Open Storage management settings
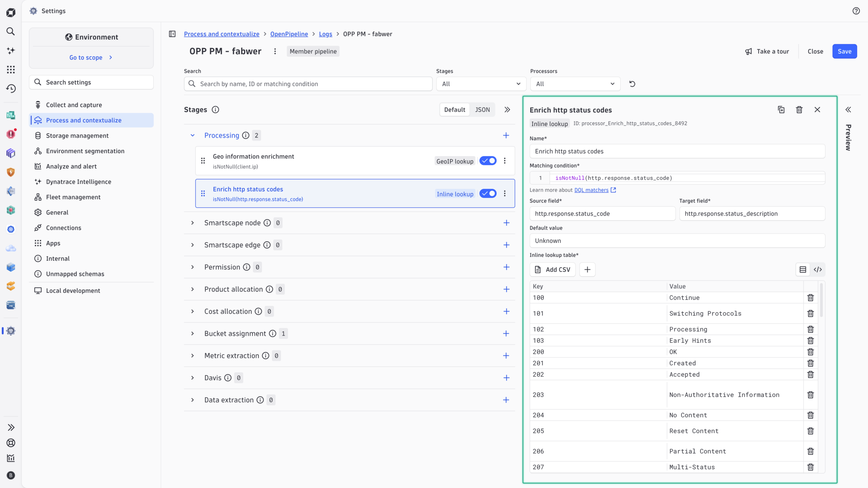Viewport: 868px width, 488px height. (91, 136)
